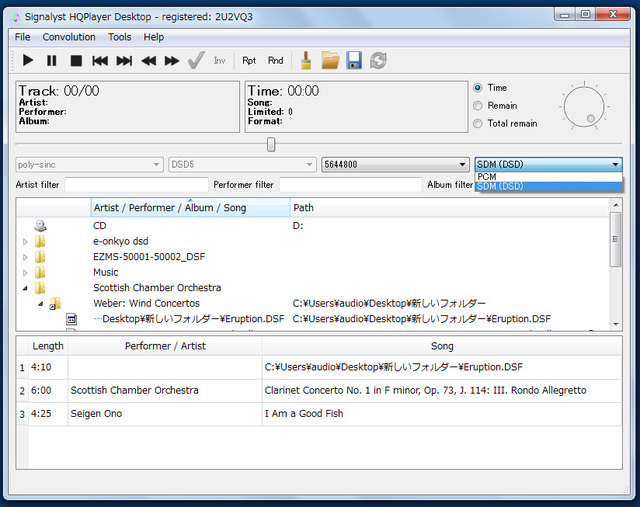Click the Artist filter text field

tap(136, 185)
